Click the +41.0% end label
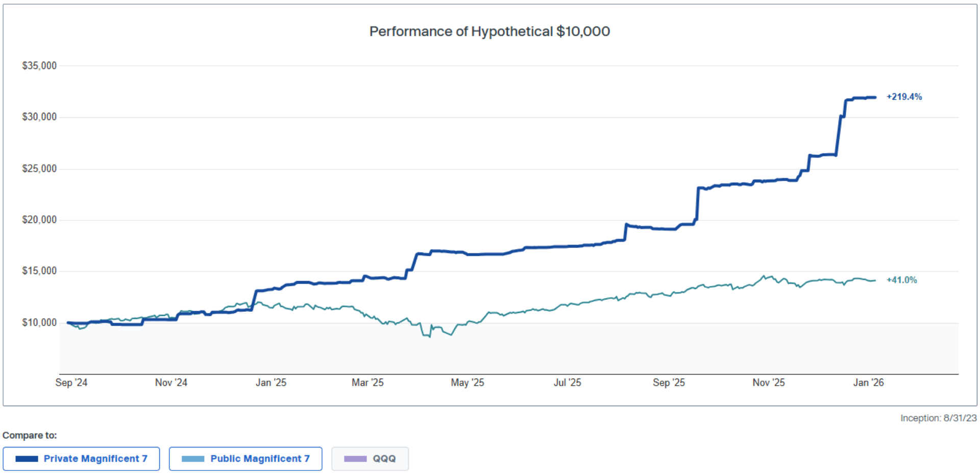This screenshot has height=473, width=980. pyautogui.click(x=901, y=280)
